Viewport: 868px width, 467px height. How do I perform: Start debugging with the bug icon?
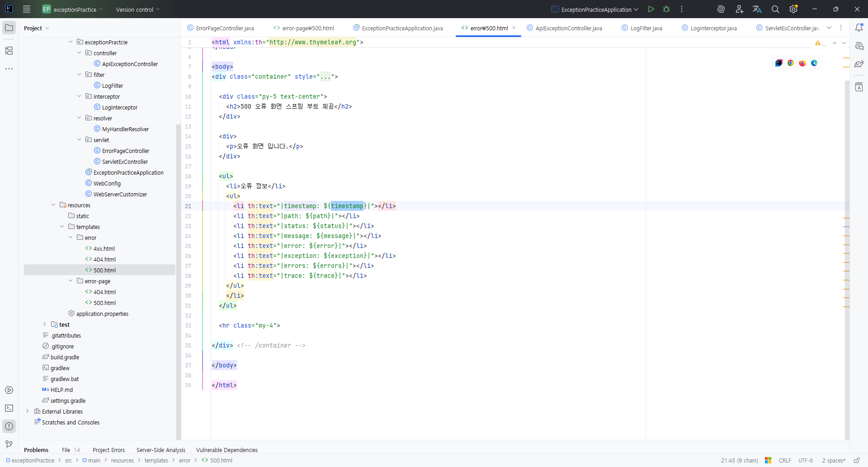coord(666,9)
